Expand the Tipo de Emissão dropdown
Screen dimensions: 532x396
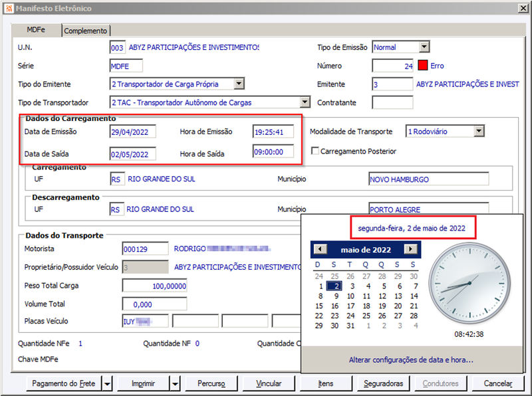point(424,47)
